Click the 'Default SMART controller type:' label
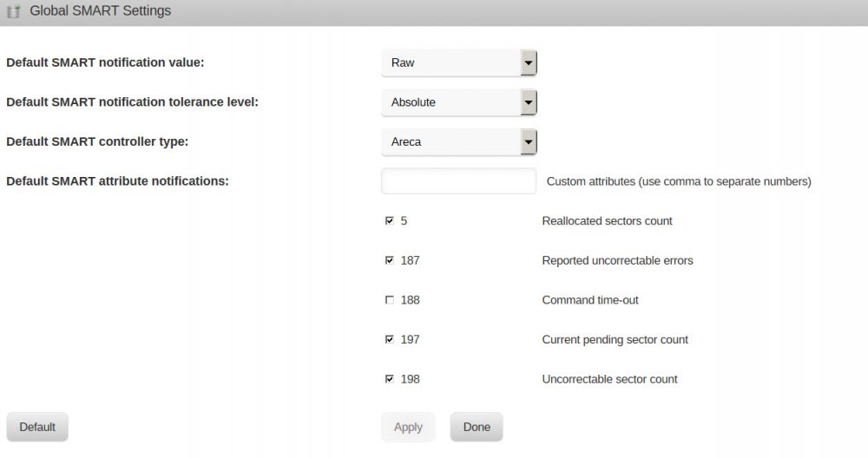The image size is (868, 458). click(x=97, y=141)
